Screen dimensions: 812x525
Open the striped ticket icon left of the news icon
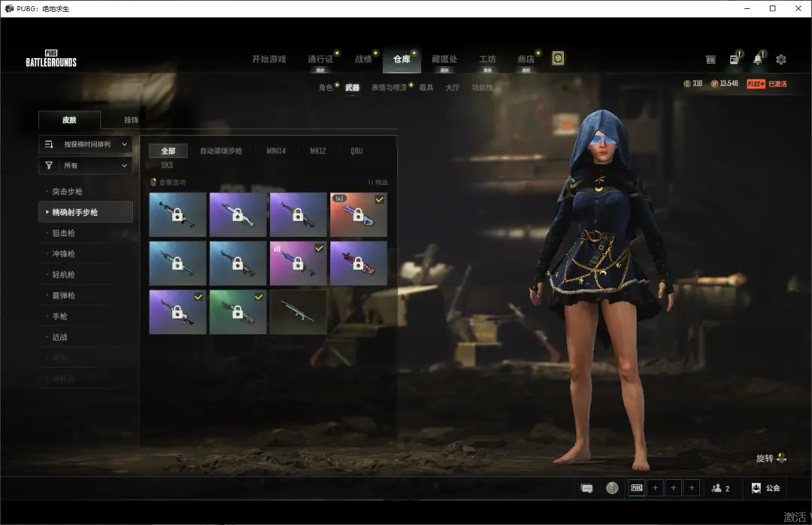coord(710,59)
